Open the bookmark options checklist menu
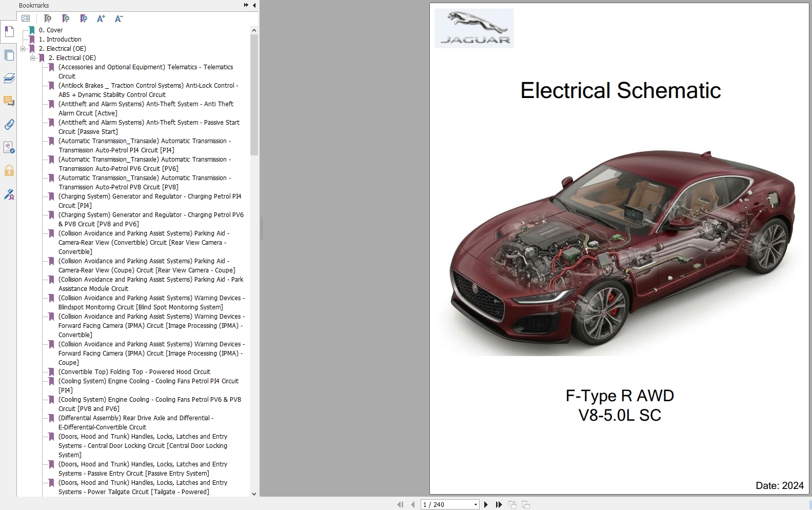Screen dimensions: 812x510 click(26, 18)
